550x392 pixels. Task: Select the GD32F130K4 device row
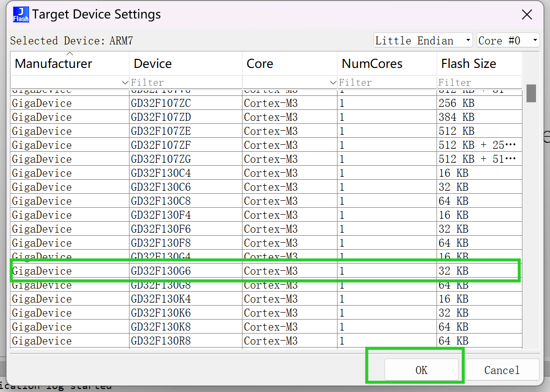(x=161, y=299)
